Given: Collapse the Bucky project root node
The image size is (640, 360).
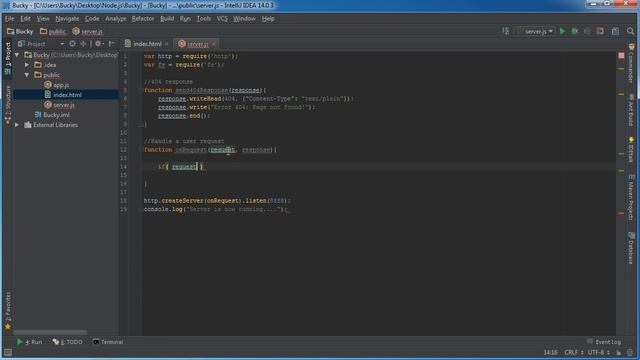Looking at the screenshot, I should click(17, 55).
